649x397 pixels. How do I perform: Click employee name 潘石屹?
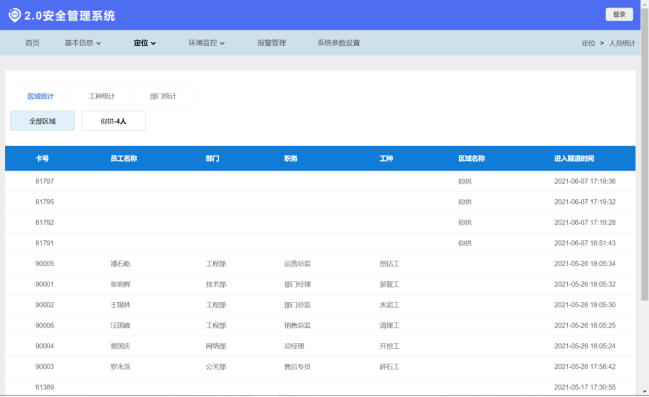click(x=120, y=264)
